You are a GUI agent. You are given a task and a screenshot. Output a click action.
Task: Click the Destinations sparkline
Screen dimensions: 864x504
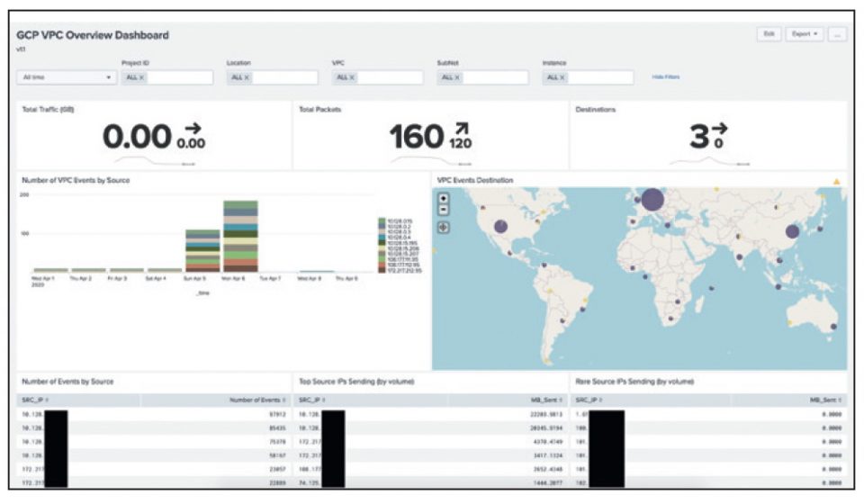click(x=709, y=161)
